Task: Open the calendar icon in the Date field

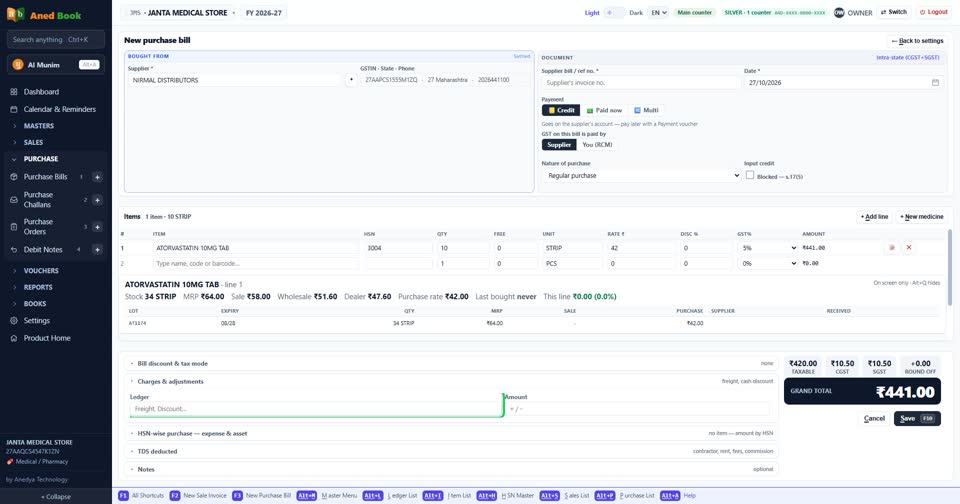Action: click(x=935, y=83)
